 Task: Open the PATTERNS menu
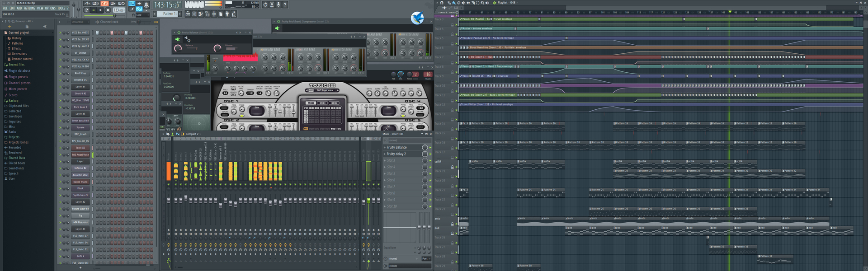pos(29,8)
